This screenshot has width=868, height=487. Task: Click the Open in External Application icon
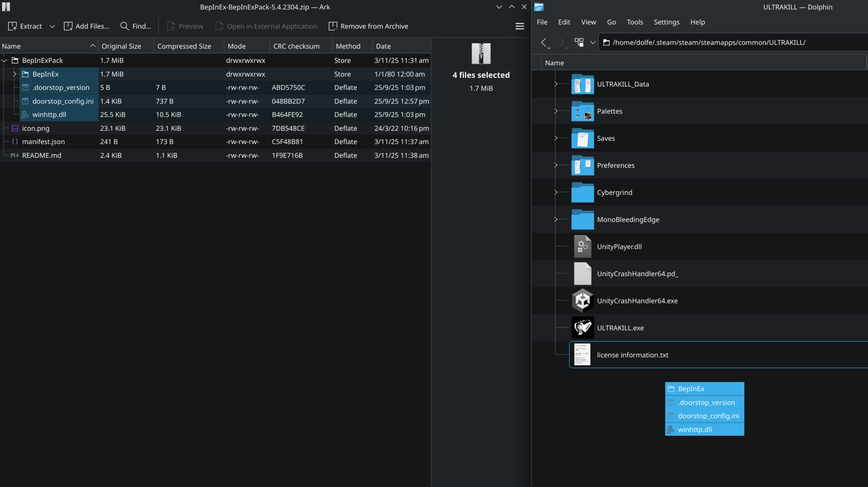219,26
